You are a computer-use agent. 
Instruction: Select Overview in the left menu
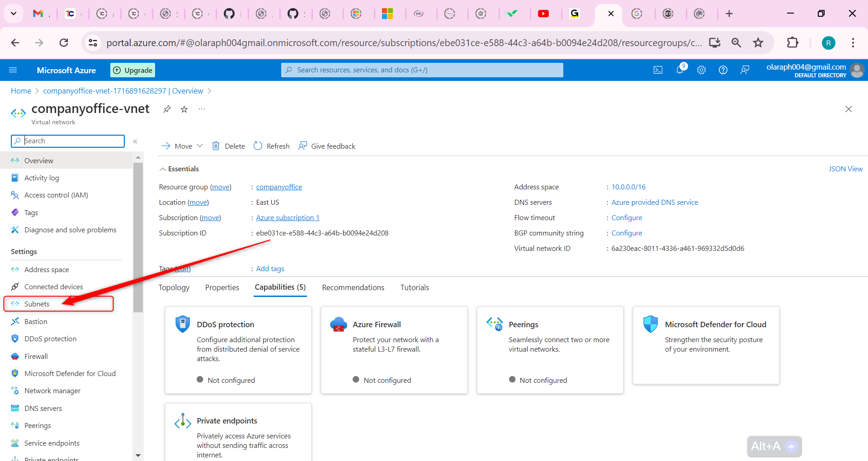pos(66,160)
